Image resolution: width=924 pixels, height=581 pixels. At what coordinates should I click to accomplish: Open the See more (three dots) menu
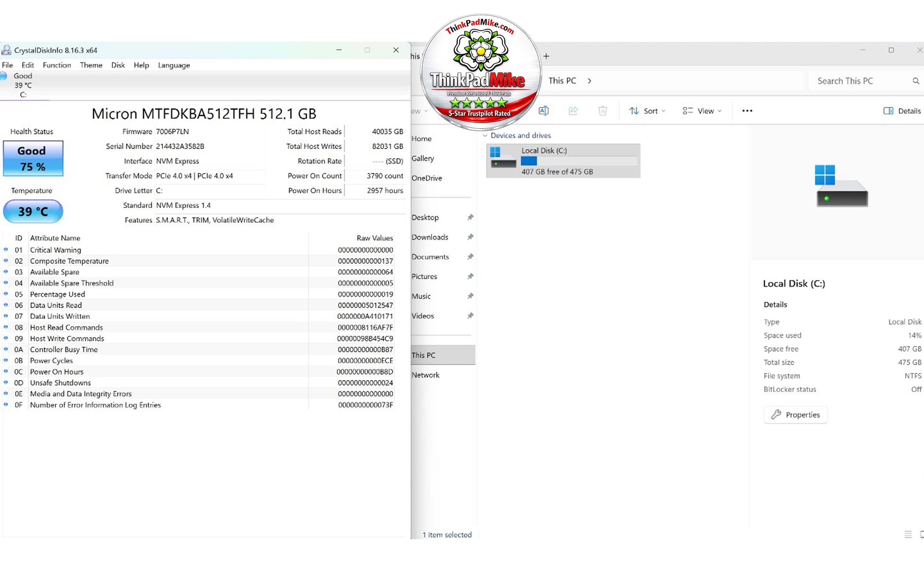(x=747, y=111)
